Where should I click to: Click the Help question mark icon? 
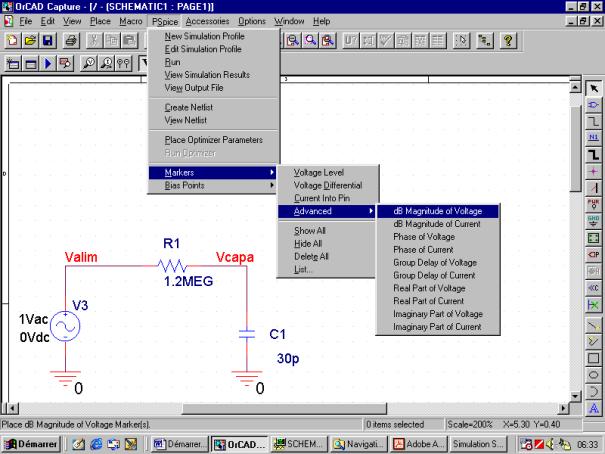(x=508, y=41)
